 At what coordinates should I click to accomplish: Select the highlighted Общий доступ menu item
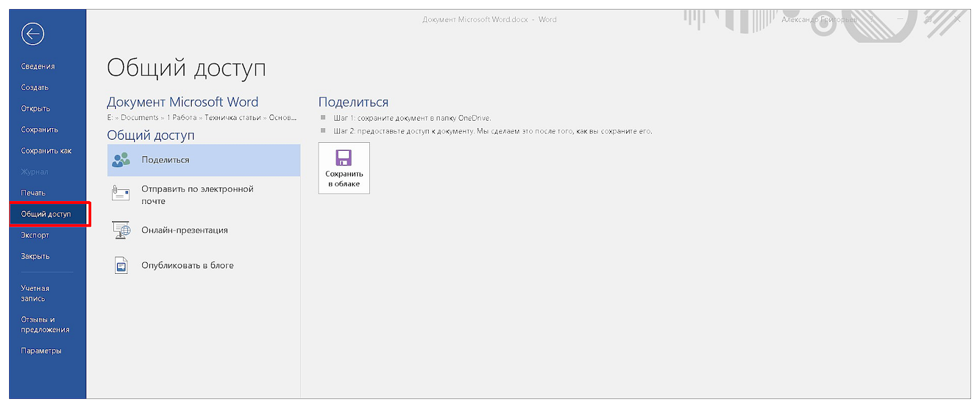coord(47,214)
